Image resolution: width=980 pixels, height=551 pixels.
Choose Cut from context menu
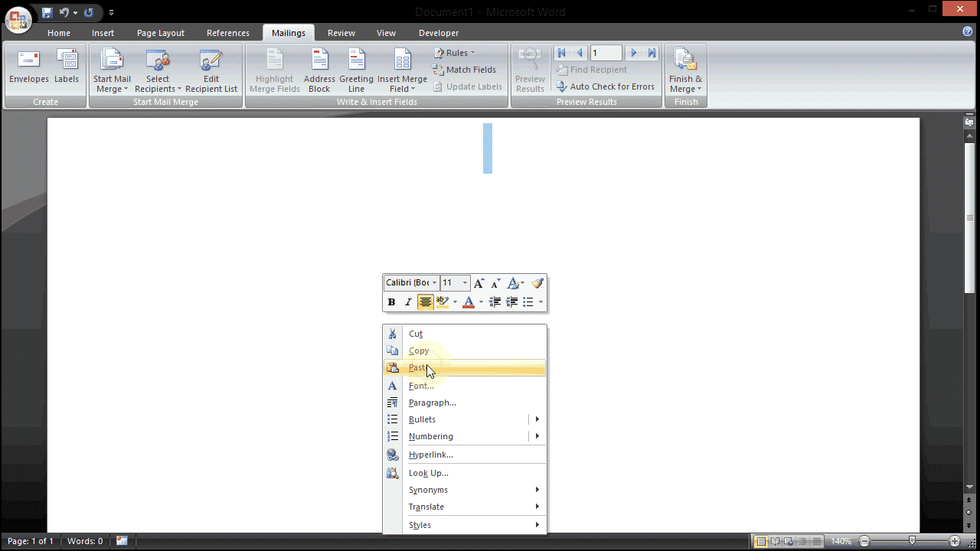(465, 334)
